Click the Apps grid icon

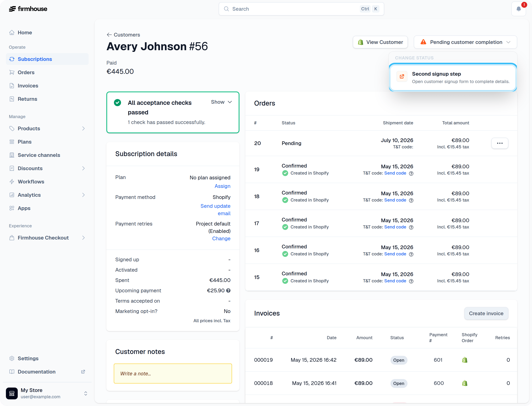[x=12, y=208]
